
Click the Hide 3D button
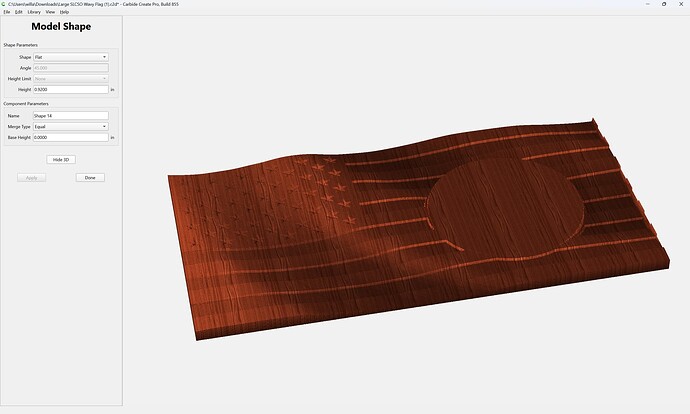pyautogui.click(x=61, y=160)
